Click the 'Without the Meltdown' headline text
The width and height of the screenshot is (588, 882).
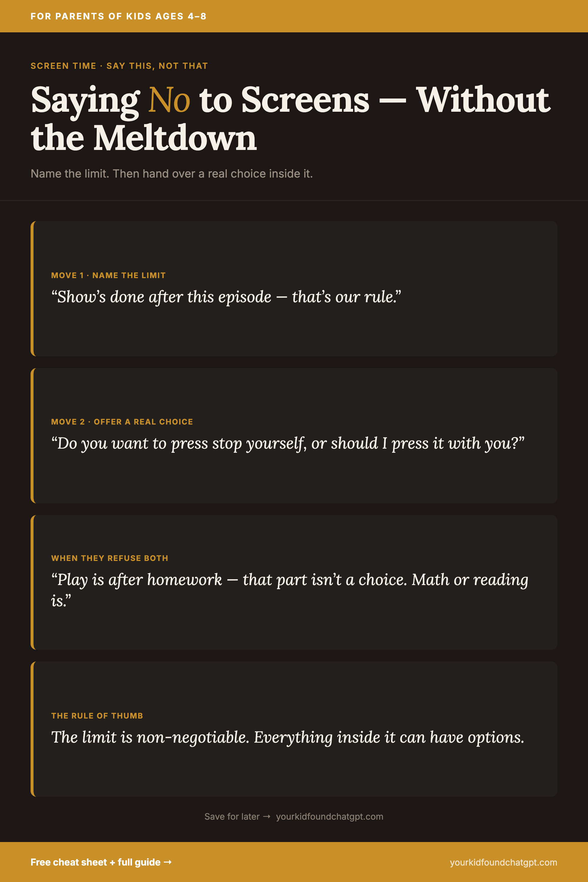291,118
